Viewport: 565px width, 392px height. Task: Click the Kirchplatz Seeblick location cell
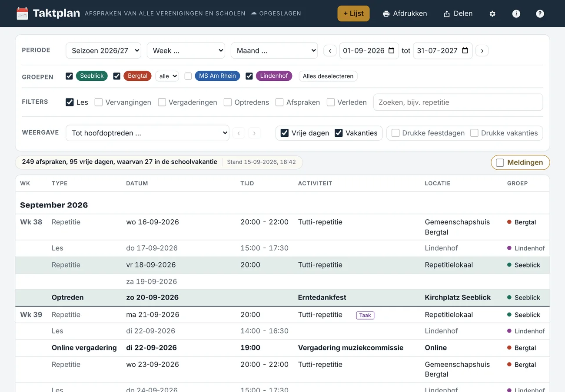tap(458, 298)
